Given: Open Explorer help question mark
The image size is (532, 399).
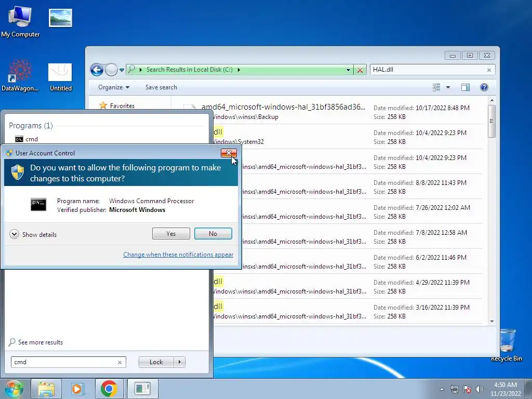Looking at the screenshot, I should (x=484, y=87).
